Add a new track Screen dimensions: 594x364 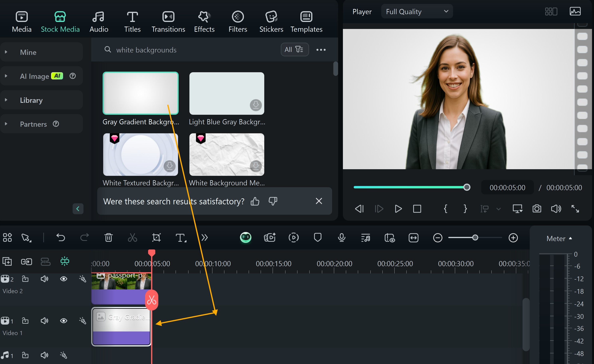7,261
